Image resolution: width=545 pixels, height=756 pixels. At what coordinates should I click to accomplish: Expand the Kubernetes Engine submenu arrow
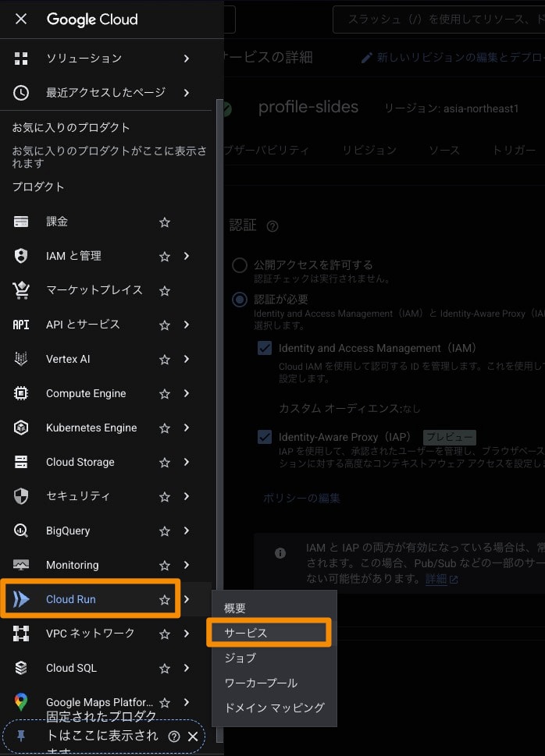[x=187, y=428]
